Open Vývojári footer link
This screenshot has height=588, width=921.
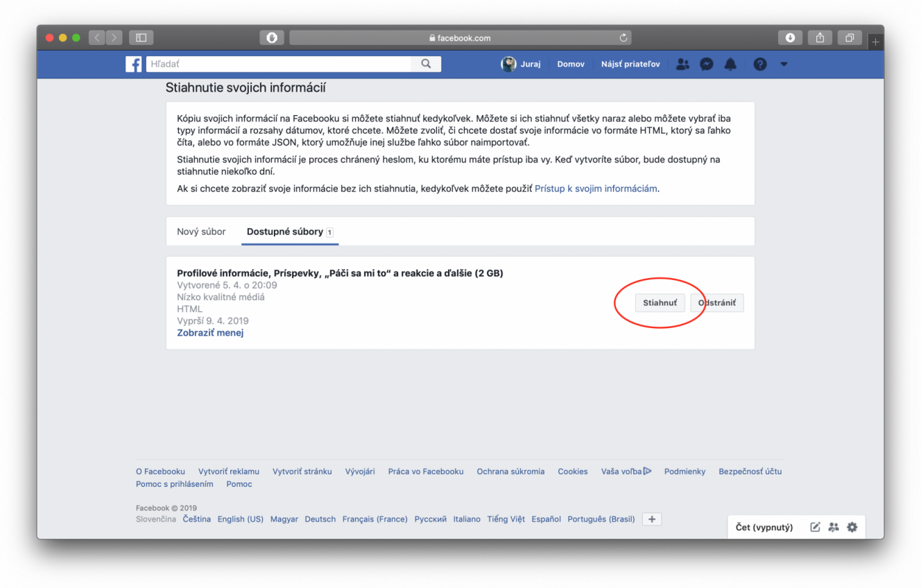pyautogui.click(x=360, y=472)
